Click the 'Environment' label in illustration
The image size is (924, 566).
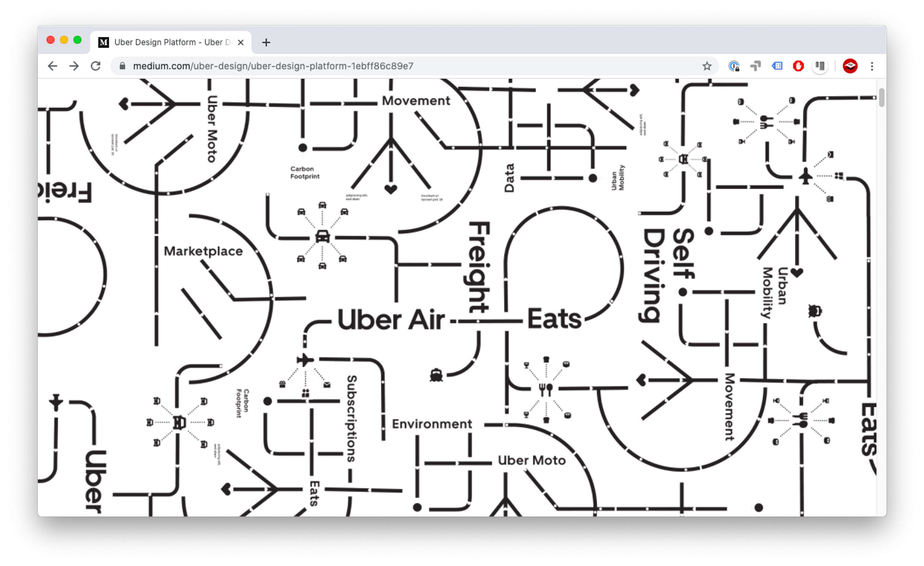[432, 424]
